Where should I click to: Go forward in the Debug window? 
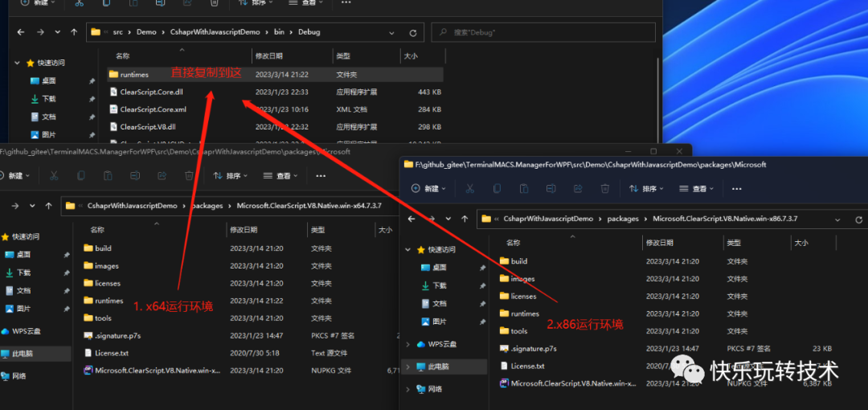[40, 32]
